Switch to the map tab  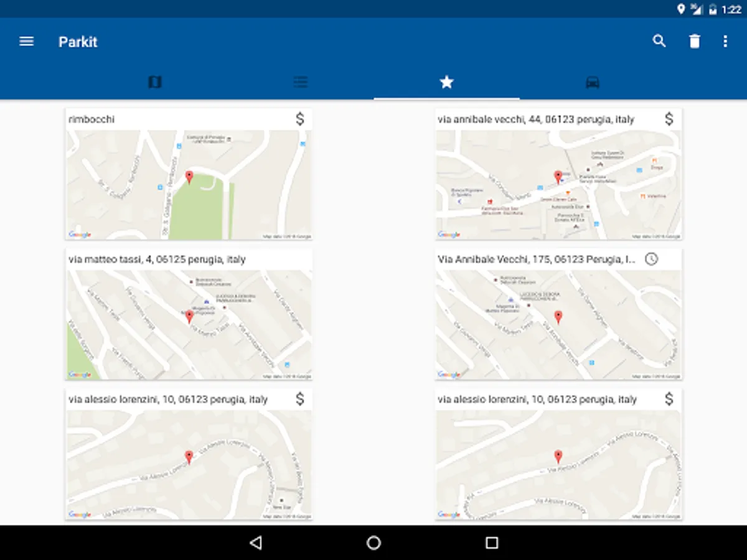(155, 82)
